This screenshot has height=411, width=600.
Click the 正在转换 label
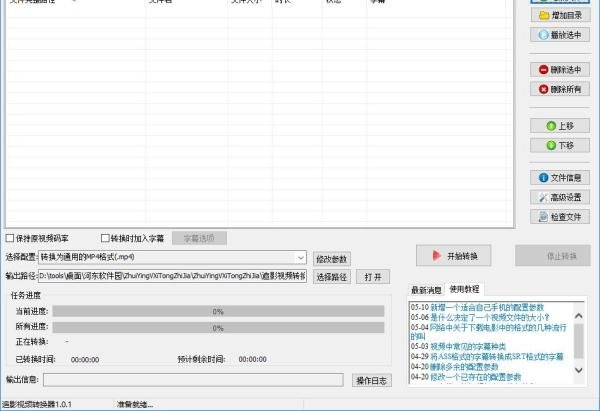click(x=31, y=342)
